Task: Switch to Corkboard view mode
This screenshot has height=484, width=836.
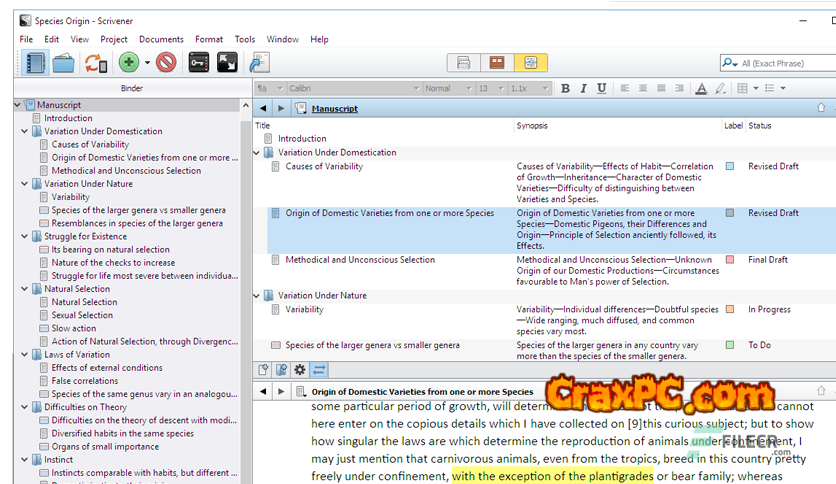Action: 495,63
